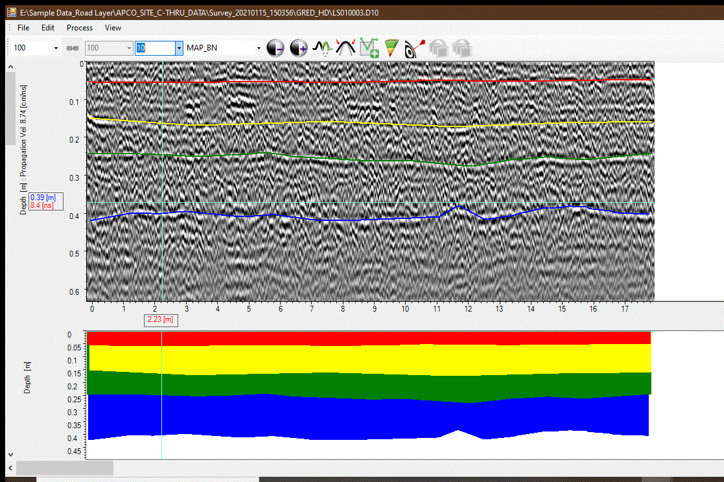
Task: Click inside the highlighted 10 input field
Action: tap(155, 48)
